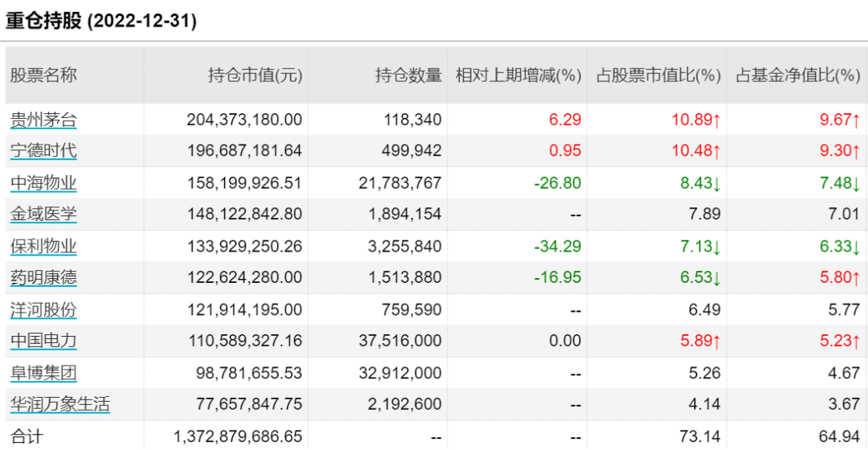Select holding quantity 1,894,154
This screenshot has height=450, width=868.
coord(405,214)
